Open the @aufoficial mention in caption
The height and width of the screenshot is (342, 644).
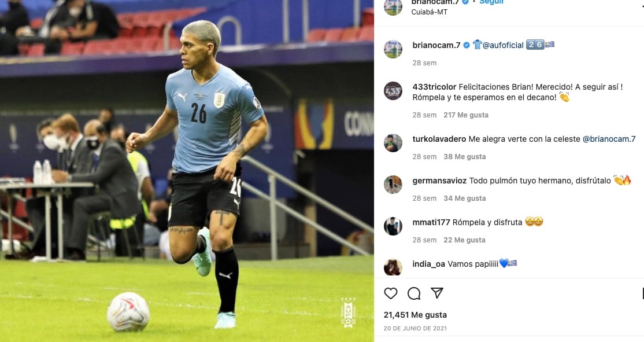point(503,45)
